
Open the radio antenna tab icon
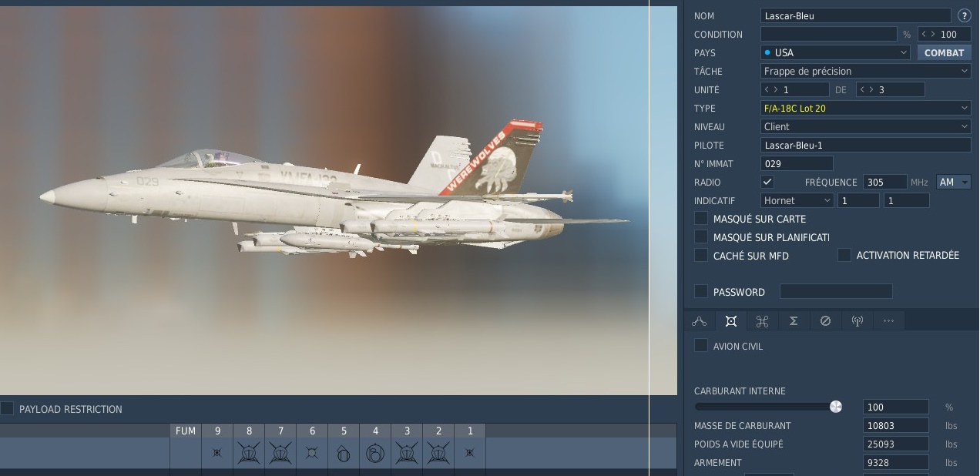coord(857,321)
